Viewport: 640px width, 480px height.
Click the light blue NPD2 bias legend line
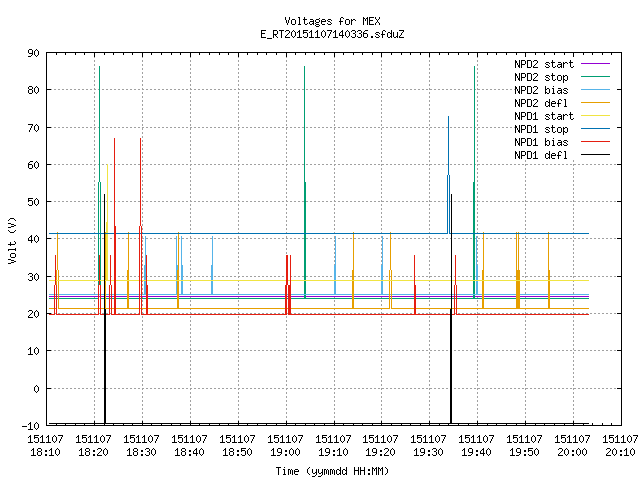(595, 90)
